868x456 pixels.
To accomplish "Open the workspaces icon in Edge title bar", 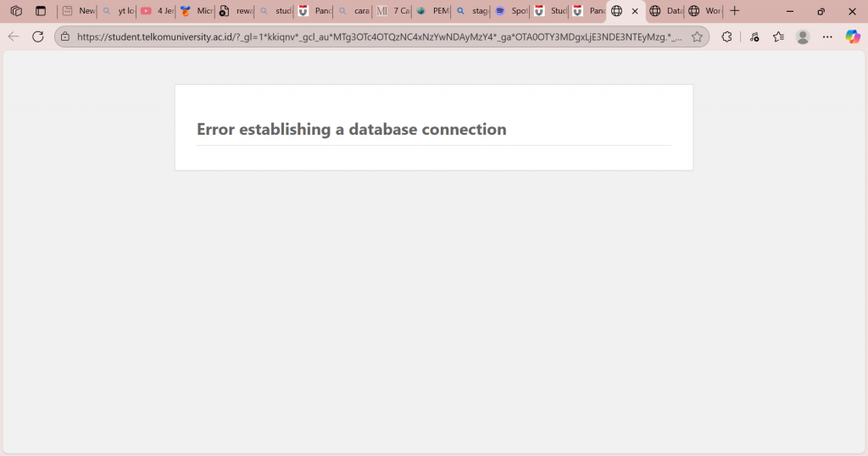I will click(16, 11).
